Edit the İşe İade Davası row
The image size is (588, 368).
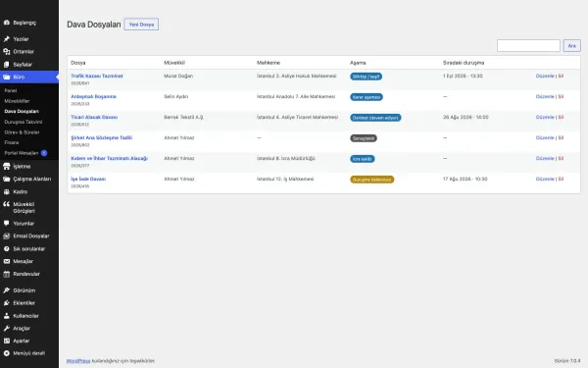pyautogui.click(x=545, y=180)
